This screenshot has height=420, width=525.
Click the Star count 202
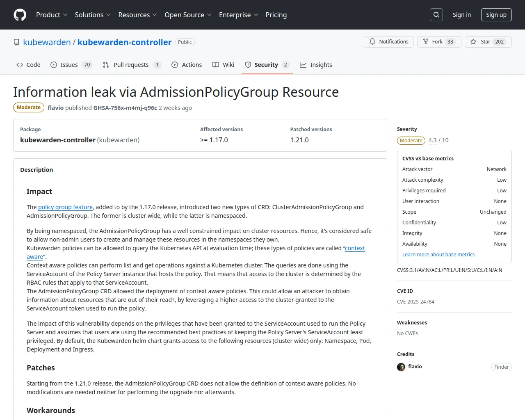[499, 42]
